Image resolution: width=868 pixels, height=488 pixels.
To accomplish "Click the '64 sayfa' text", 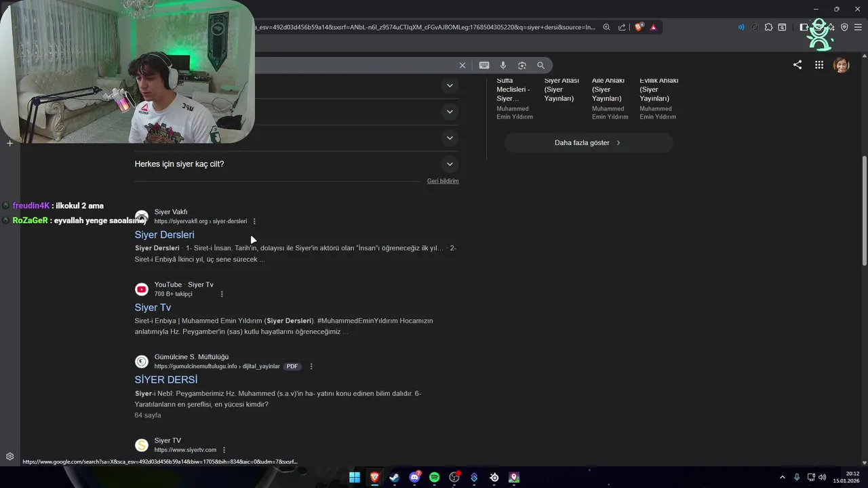I will [148, 415].
